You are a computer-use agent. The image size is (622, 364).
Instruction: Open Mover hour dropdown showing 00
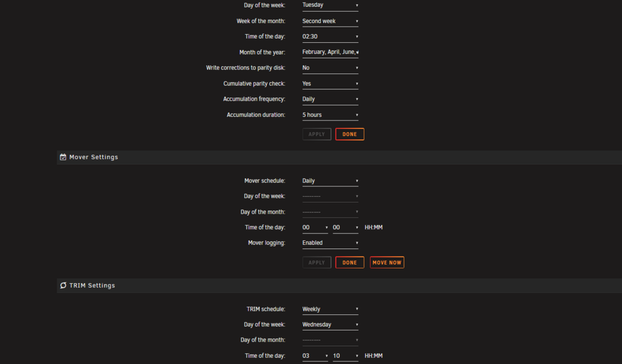pos(315,227)
